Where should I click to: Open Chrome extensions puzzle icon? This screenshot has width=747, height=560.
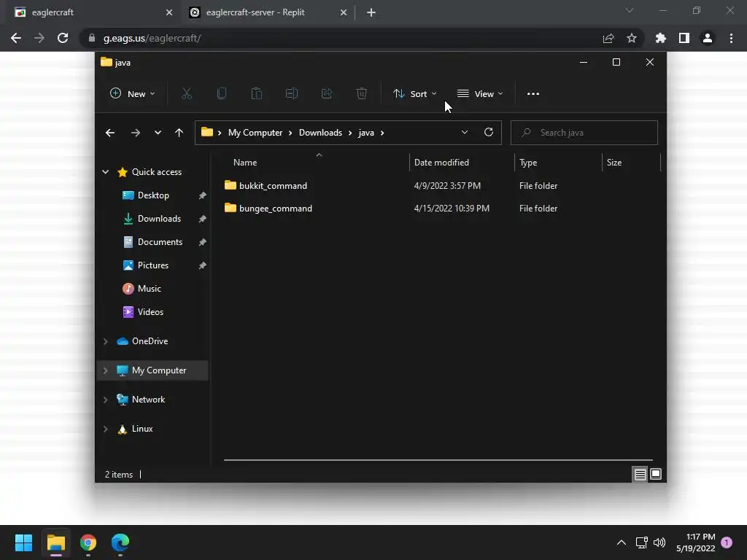pos(661,38)
